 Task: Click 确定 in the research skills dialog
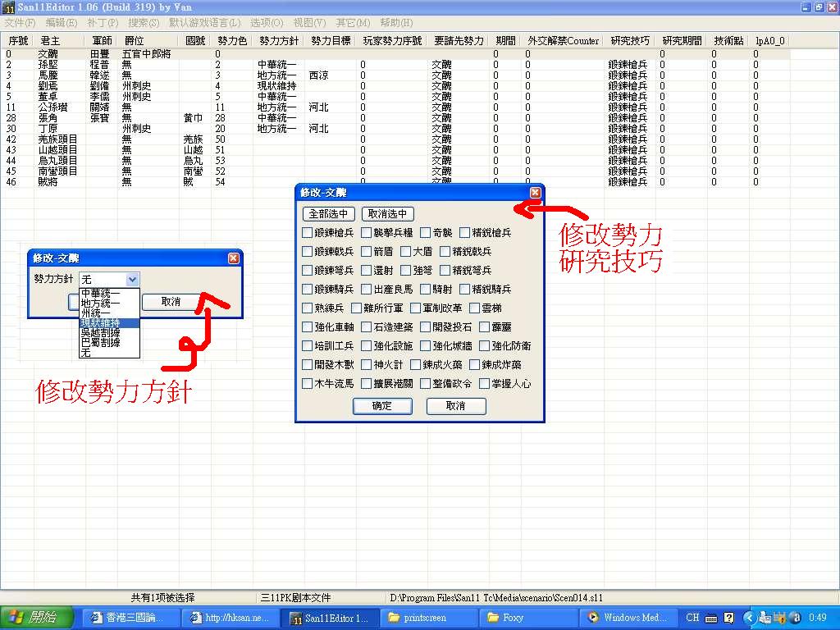pos(381,406)
